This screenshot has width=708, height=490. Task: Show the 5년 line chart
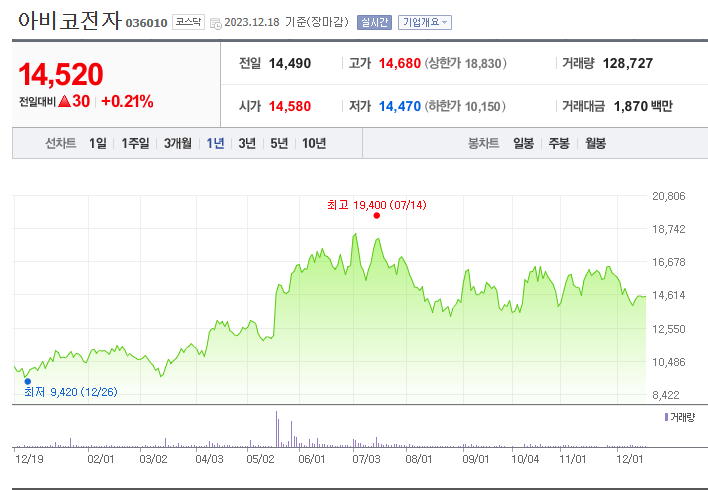279,144
